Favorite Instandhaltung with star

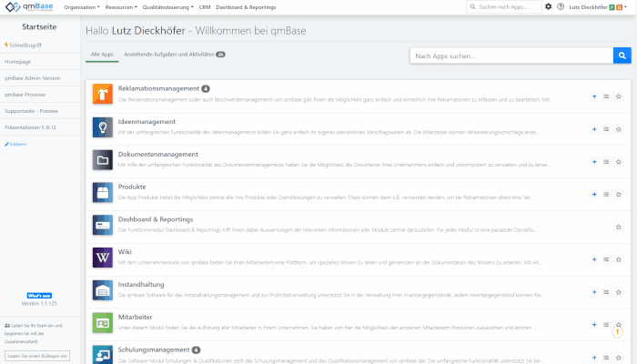[x=618, y=292]
